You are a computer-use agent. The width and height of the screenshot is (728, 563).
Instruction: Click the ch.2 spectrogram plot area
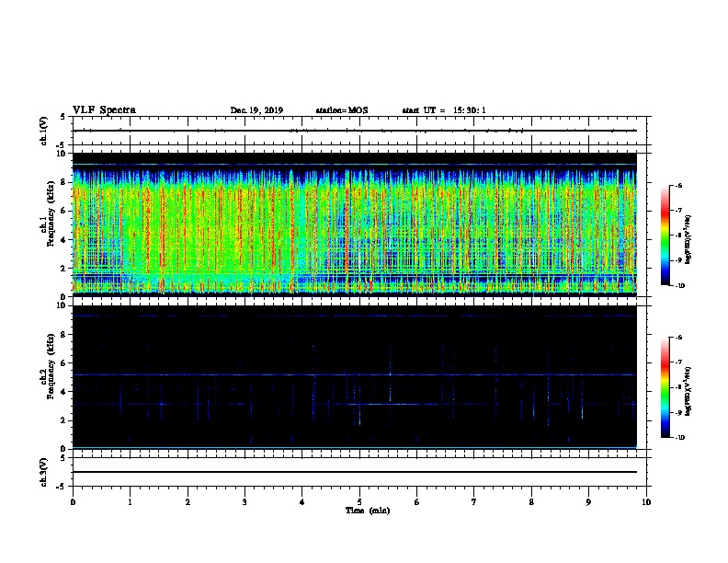click(354, 377)
